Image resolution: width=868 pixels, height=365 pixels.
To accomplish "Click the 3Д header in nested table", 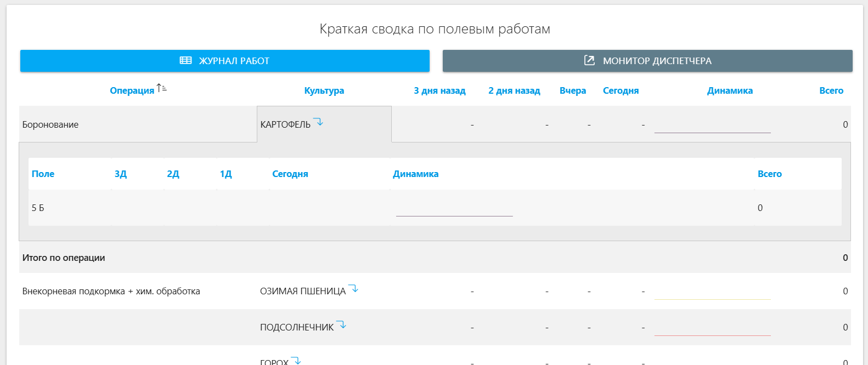I will (121, 174).
